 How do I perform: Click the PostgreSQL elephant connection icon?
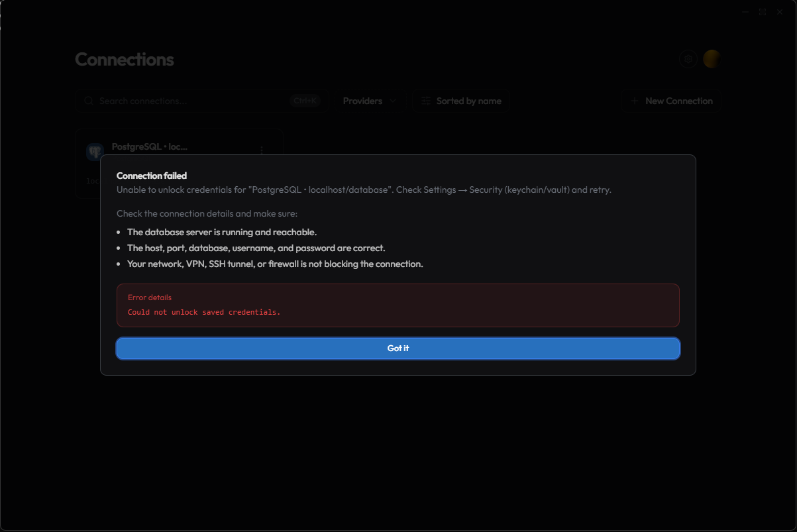(x=95, y=152)
